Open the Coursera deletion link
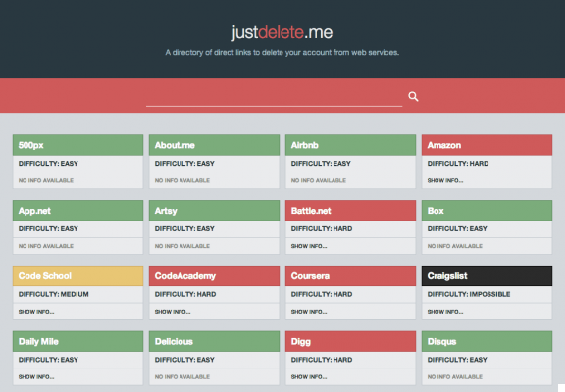This screenshot has height=392, width=565. (x=350, y=276)
